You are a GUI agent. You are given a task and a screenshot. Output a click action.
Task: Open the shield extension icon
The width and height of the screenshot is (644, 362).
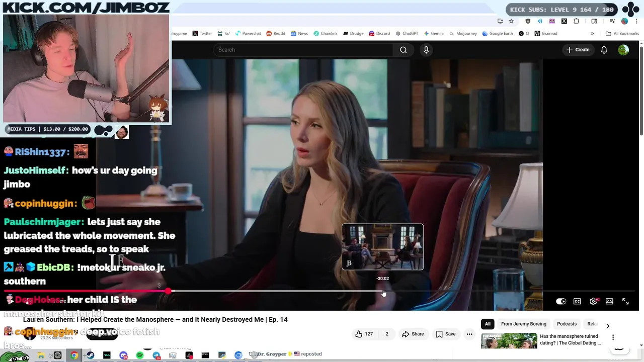click(x=528, y=21)
